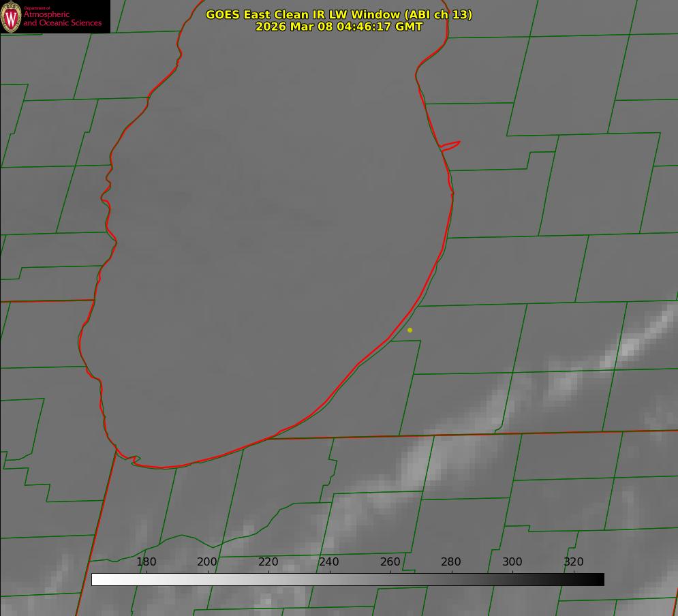Click the colorbar label '280'
The image size is (678, 616).
[x=451, y=561]
